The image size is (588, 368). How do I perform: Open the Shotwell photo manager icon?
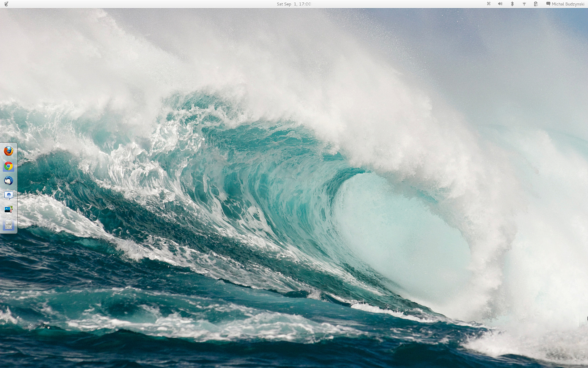[x=8, y=210]
